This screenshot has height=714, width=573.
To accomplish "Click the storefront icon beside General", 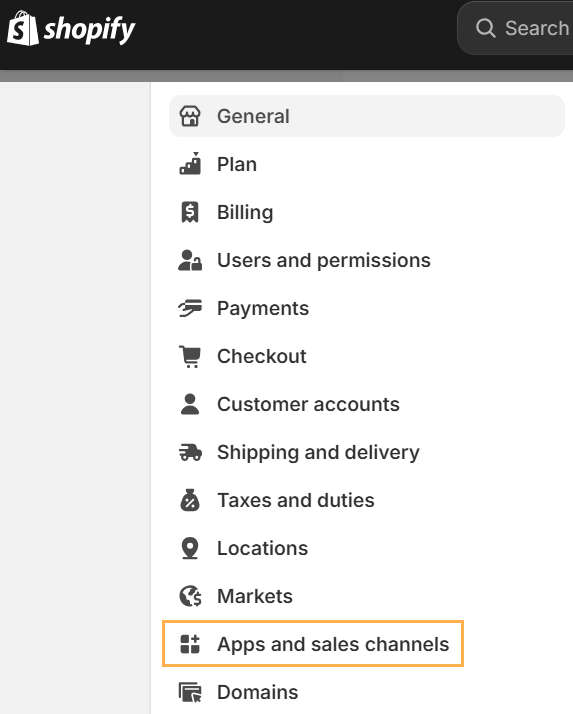I will click(190, 116).
